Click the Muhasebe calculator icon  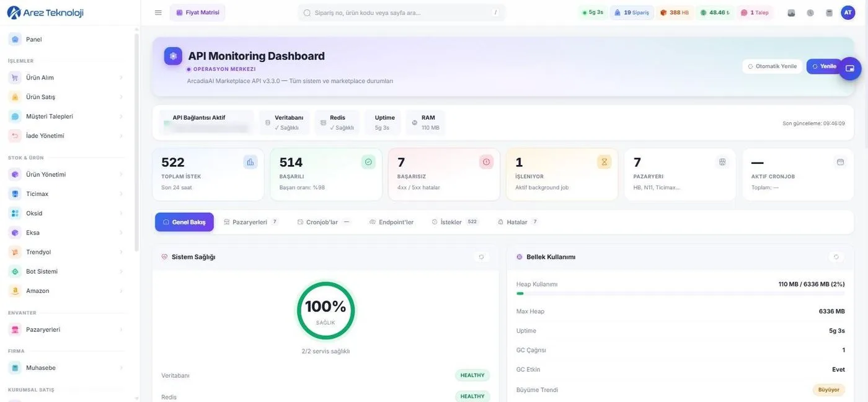pyautogui.click(x=15, y=368)
